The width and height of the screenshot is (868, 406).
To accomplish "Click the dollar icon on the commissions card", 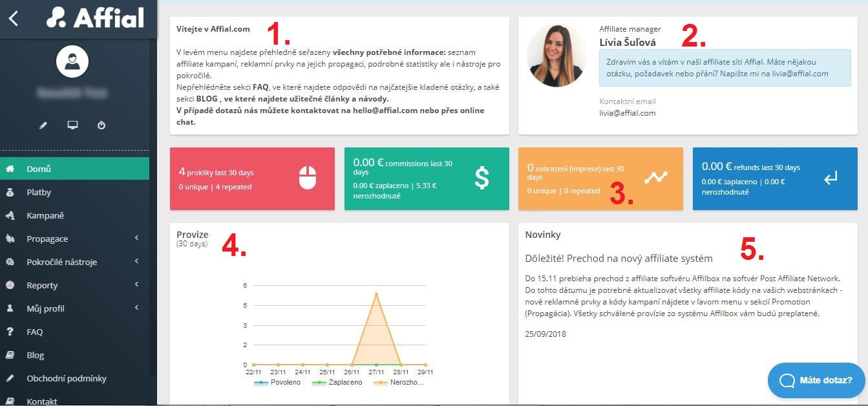I will [x=482, y=178].
